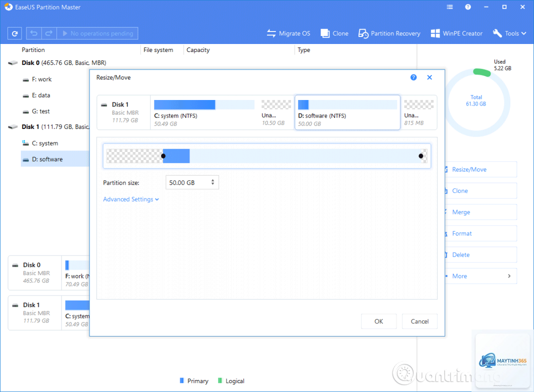534x392 pixels.
Task: Click Cancel in Resize/Move dialog
Action: 419,321
